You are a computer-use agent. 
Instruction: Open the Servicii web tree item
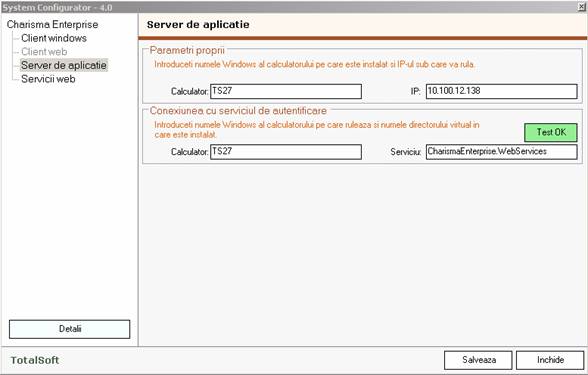pos(48,79)
